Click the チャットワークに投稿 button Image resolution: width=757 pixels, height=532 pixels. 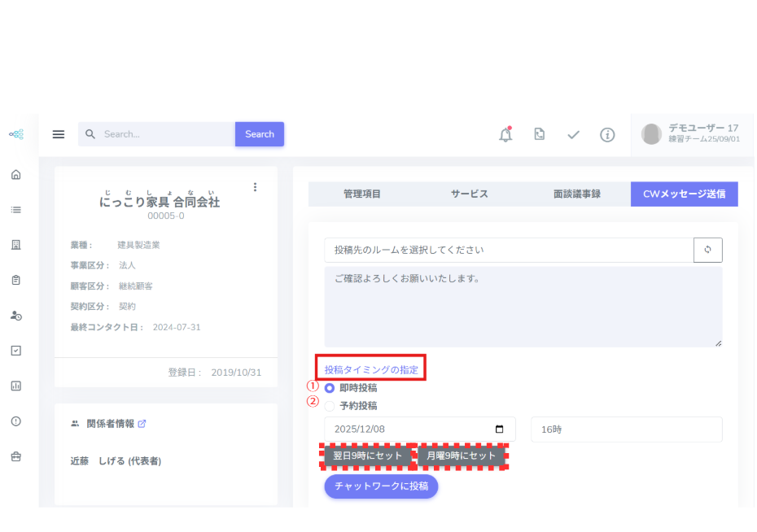[381, 486]
